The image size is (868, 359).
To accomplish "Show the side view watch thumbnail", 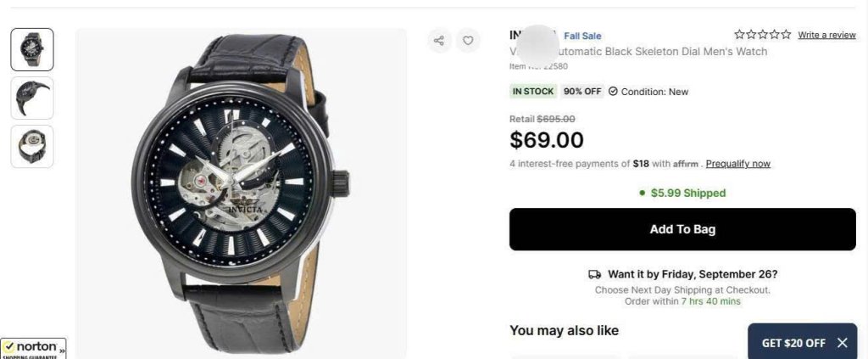I will [x=32, y=98].
